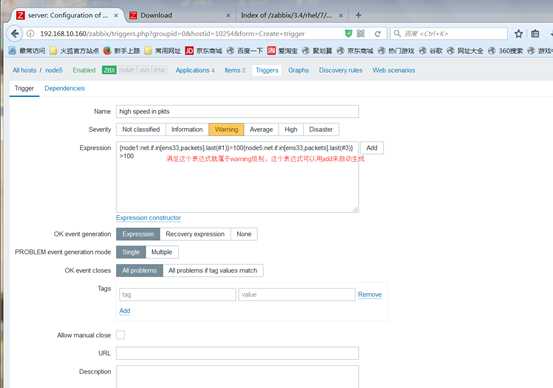Image resolution: width=553 pixels, height=388 pixels.
Task: Set severity to Average
Action: [x=261, y=129]
